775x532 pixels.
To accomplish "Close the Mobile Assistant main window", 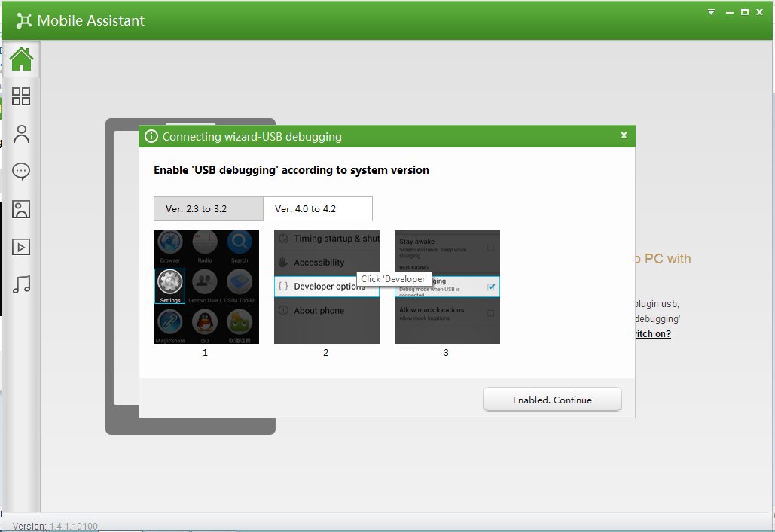I will [x=760, y=12].
